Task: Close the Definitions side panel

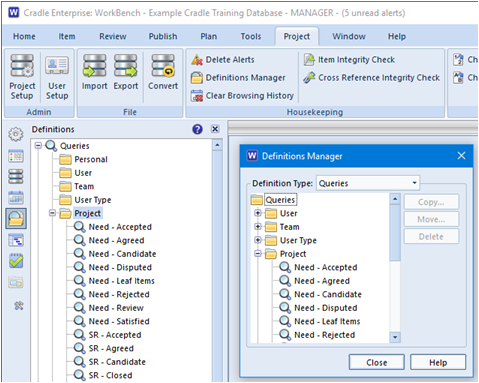Action: [x=215, y=129]
